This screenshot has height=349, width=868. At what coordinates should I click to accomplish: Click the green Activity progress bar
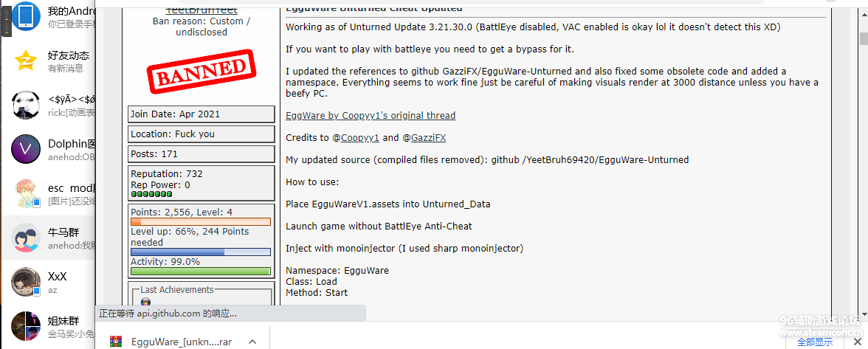[x=201, y=271]
